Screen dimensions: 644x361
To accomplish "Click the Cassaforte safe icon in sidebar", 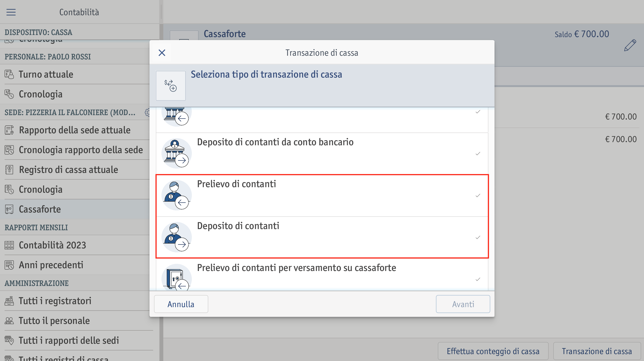I will [x=9, y=209].
